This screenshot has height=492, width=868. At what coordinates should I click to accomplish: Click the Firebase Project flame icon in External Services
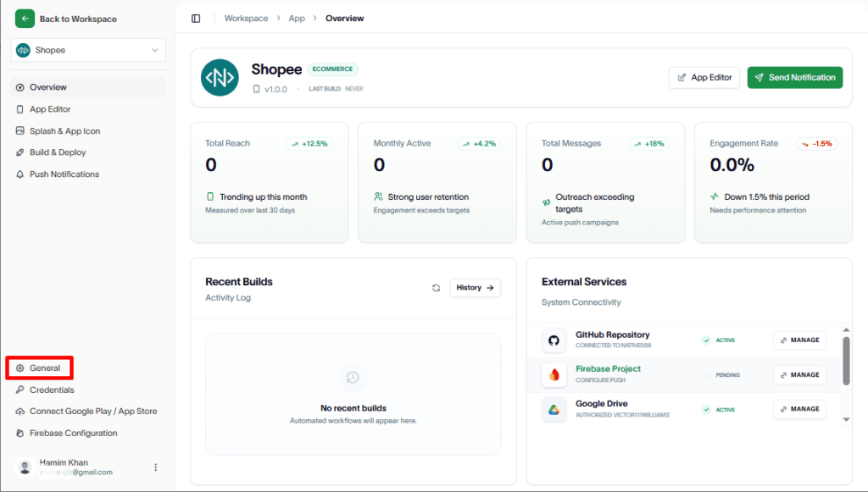coord(554,375)
